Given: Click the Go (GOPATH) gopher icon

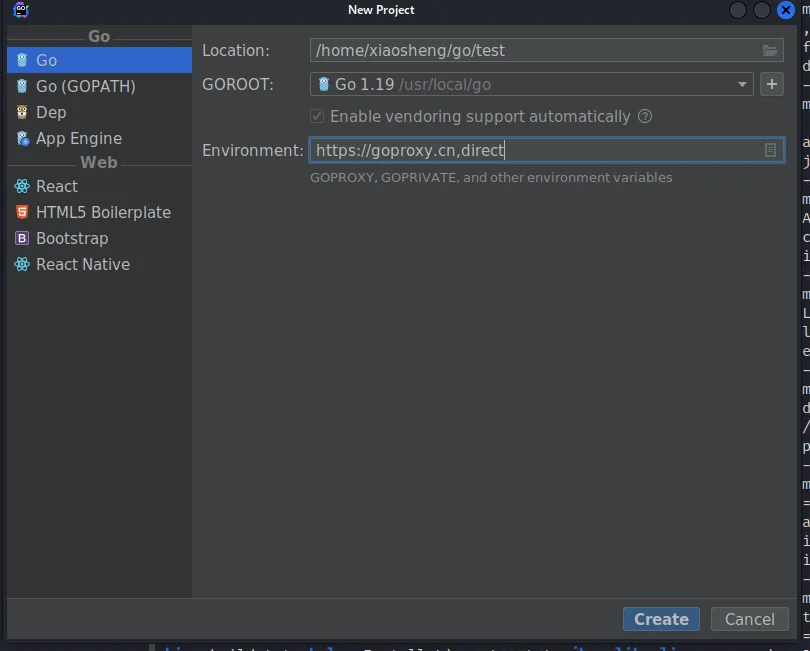Looking at the screenshot, I should 22,86.
